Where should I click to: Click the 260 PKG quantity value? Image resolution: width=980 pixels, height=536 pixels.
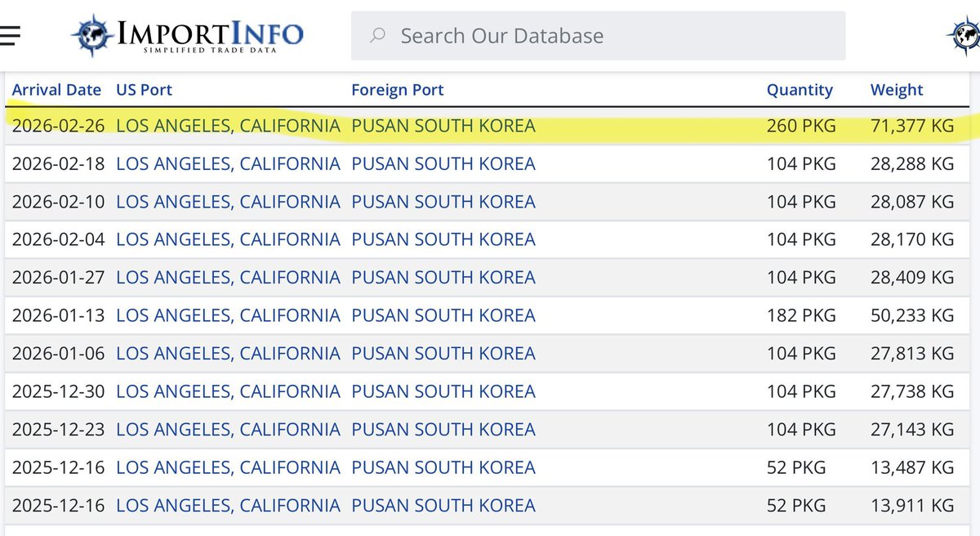(x=801, y=126)
